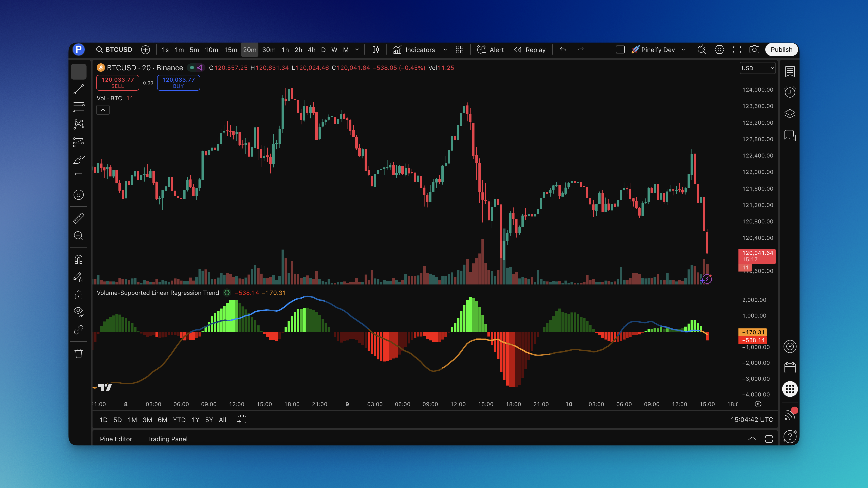Open the emoji icons tool
The width and height of the screenshot is (868, 488).
coord(78,195)
